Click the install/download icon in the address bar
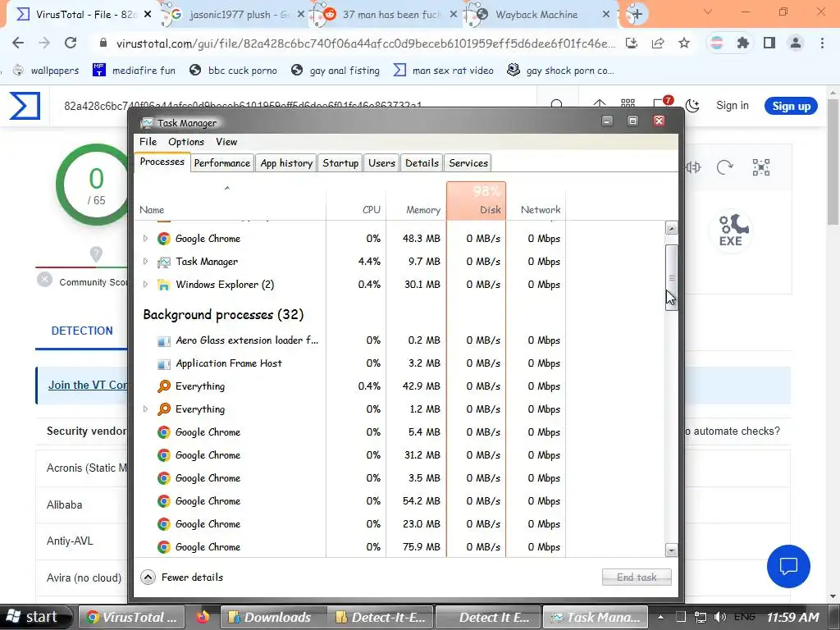Image resolution: width=840 pixels, height=630 pixels. [x=632, y=43]
